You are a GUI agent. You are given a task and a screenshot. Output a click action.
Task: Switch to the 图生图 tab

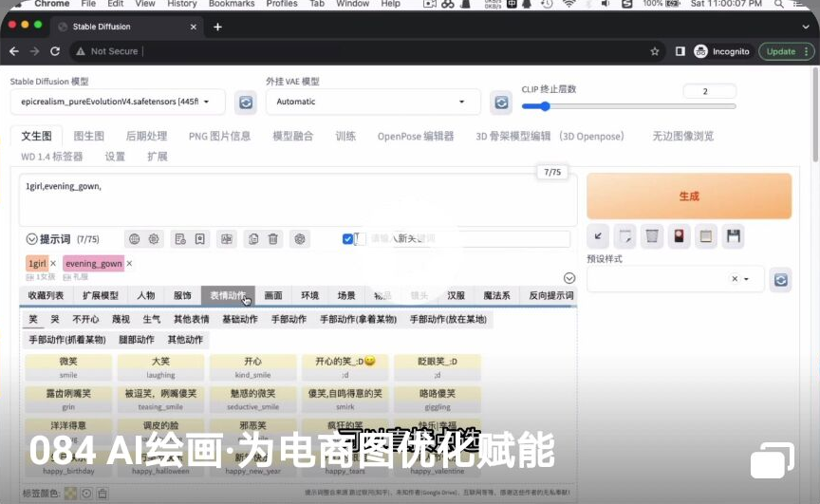tap(89, 136)
